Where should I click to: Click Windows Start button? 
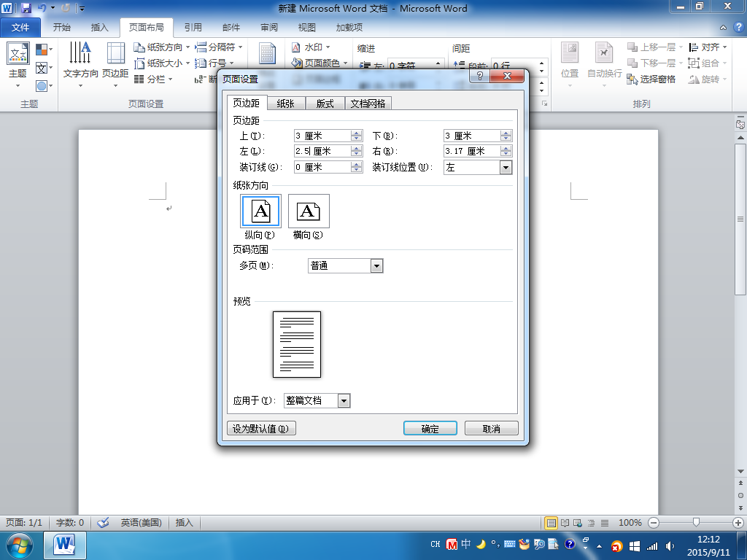pyautogui.click(x=20, y=545)
